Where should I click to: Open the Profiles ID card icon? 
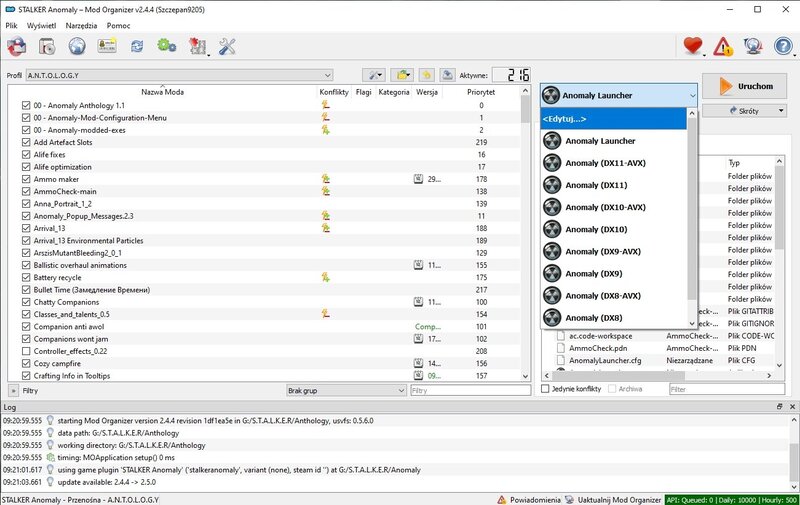(106, 46)
